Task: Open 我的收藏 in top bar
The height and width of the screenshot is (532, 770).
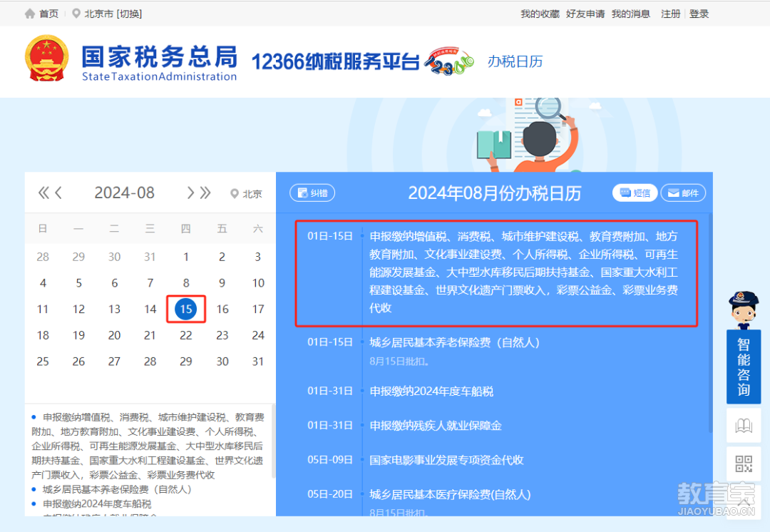Action: 540,14
